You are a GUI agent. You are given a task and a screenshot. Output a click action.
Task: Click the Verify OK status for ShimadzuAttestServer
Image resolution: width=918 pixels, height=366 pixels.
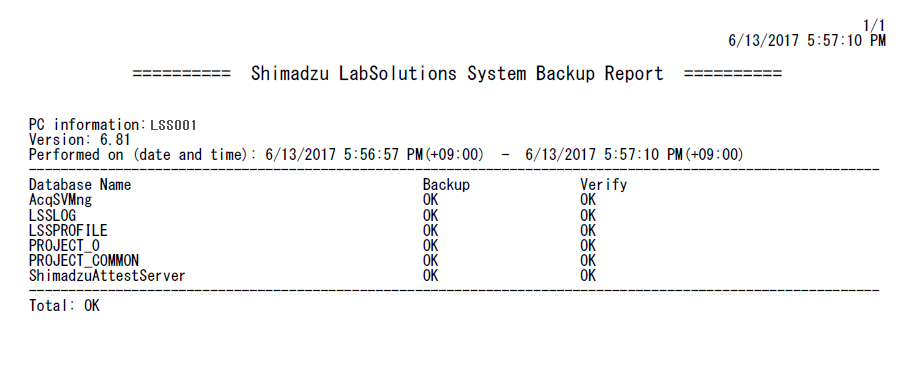pyautogui.click(x=588, y=276)
